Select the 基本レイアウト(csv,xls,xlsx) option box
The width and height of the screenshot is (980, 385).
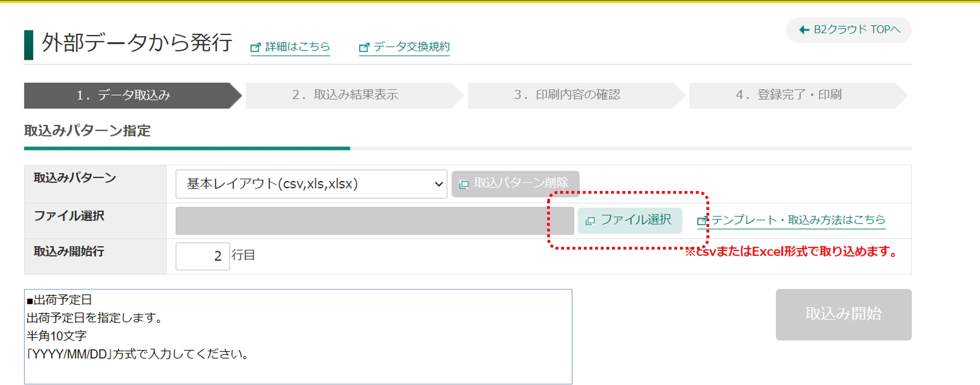point(311,184)
